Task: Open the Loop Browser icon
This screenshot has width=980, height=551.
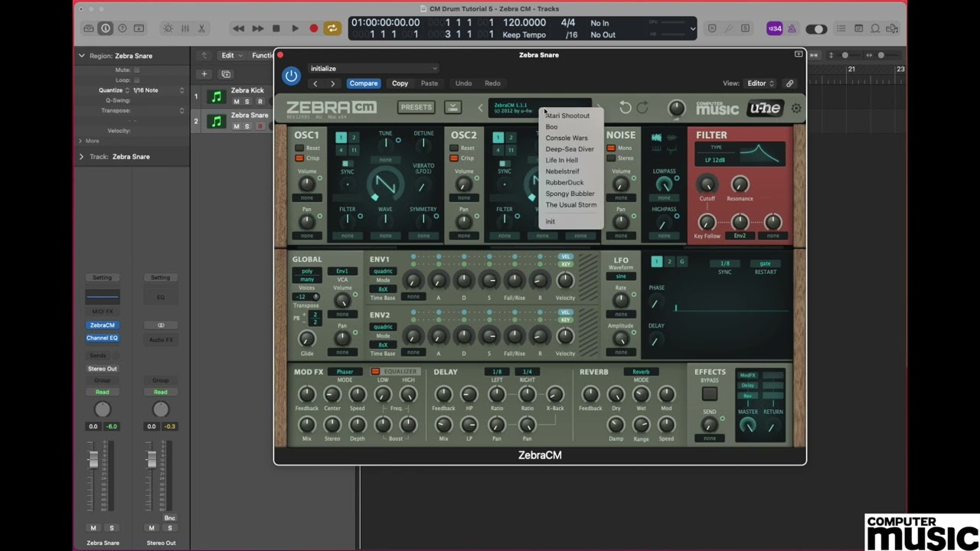Action: tap(877, 28)
